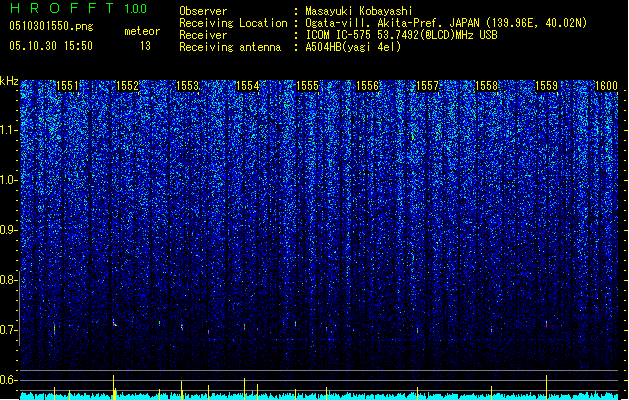629x400 pixels.
Task: Click the 0.8 kHz axis label
Action: pos(8,280)
